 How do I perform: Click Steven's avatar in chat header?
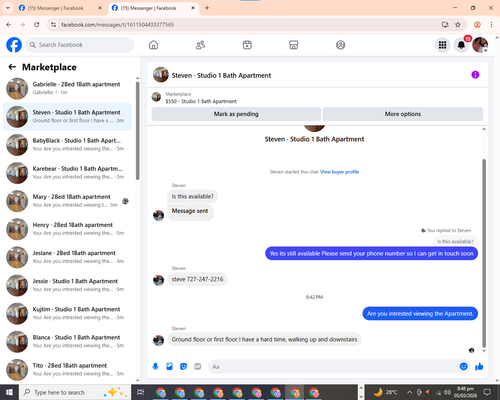161,75
